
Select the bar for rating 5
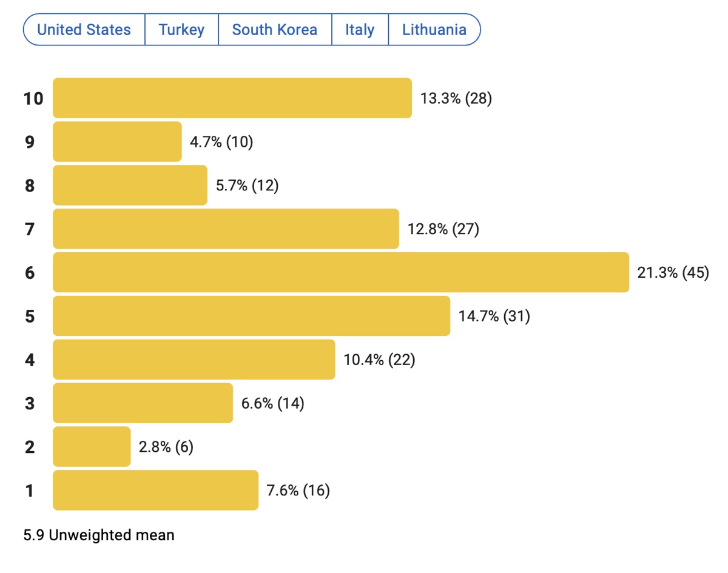251,316
